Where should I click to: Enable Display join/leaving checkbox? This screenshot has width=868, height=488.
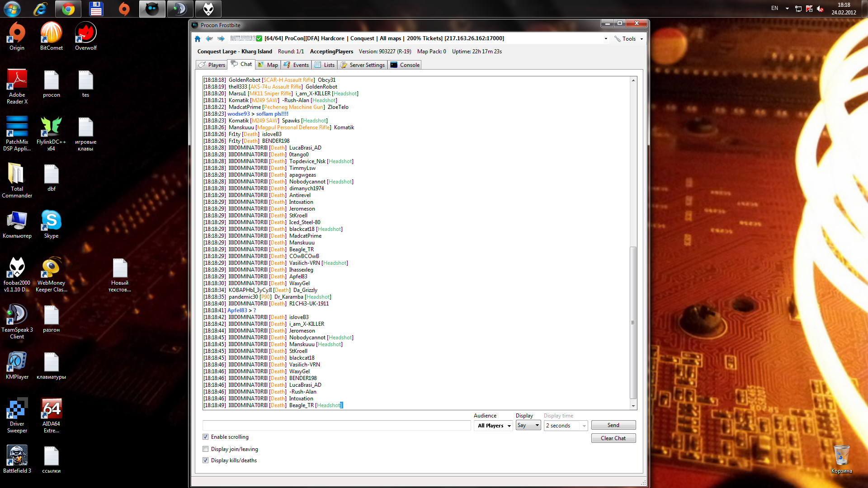[206, 449]
